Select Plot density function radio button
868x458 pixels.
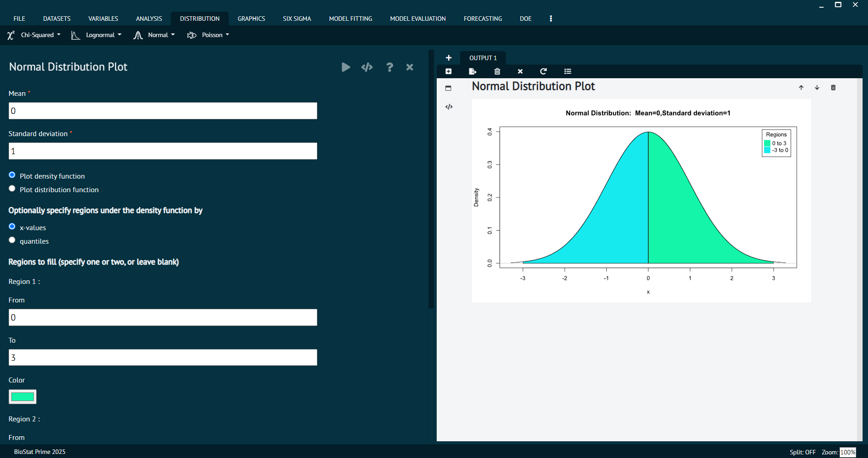pyautogui.click(x=12, y=175)
